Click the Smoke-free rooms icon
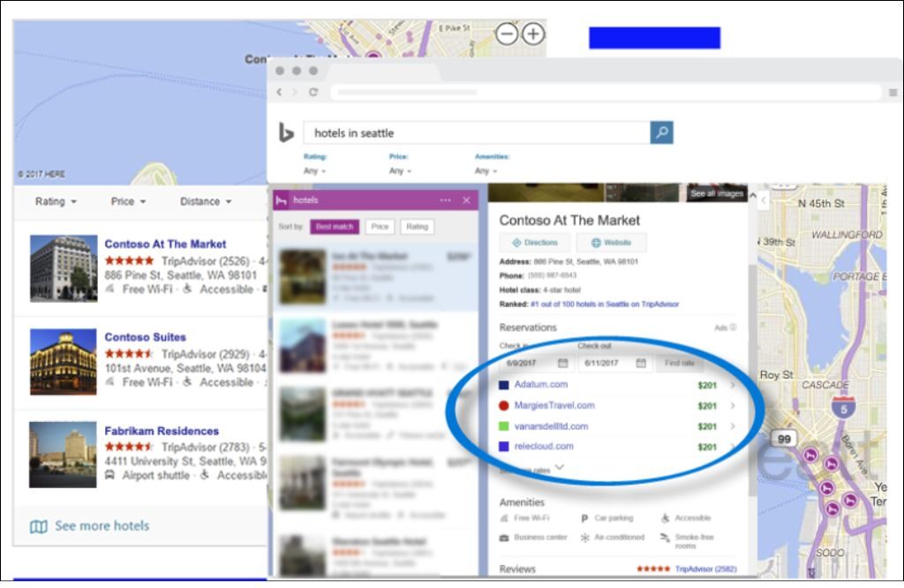 click(665, 538)
